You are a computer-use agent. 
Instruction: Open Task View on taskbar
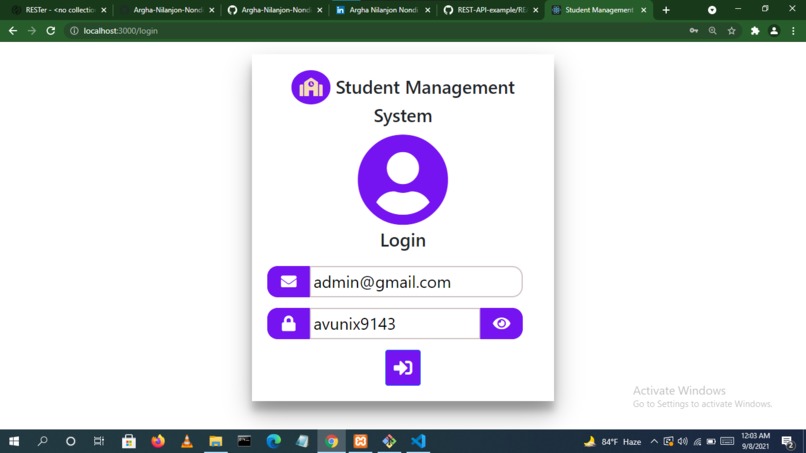click(x=99, y=441)
